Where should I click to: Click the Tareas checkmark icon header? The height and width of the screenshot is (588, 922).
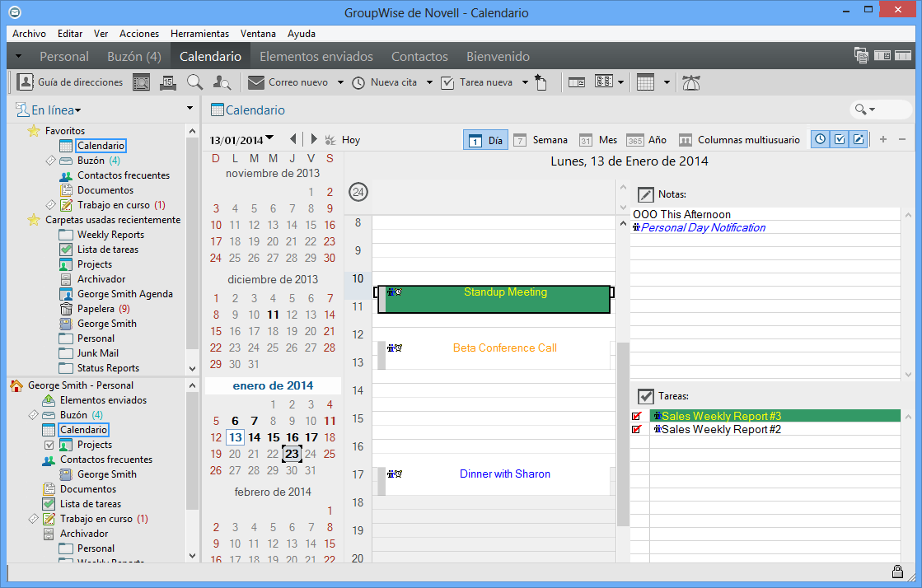(x=646, y=396)
